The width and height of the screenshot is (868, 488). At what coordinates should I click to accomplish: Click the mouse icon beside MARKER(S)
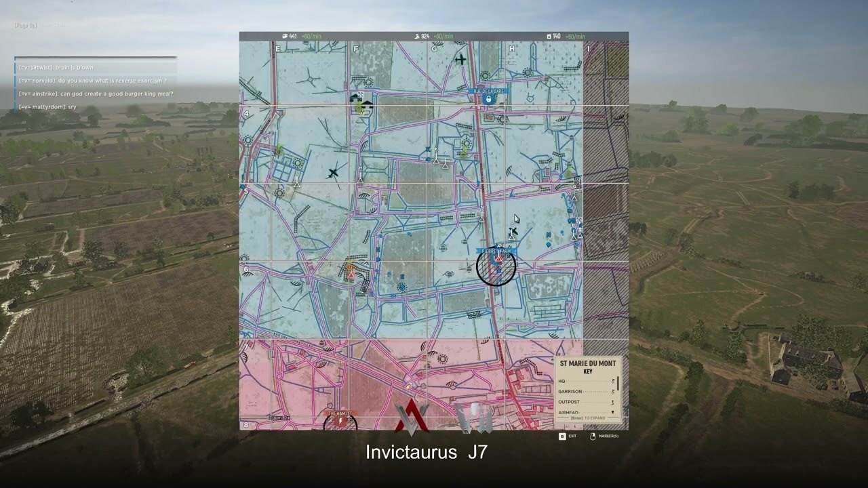pyautogui.click(x=593, y=436)
